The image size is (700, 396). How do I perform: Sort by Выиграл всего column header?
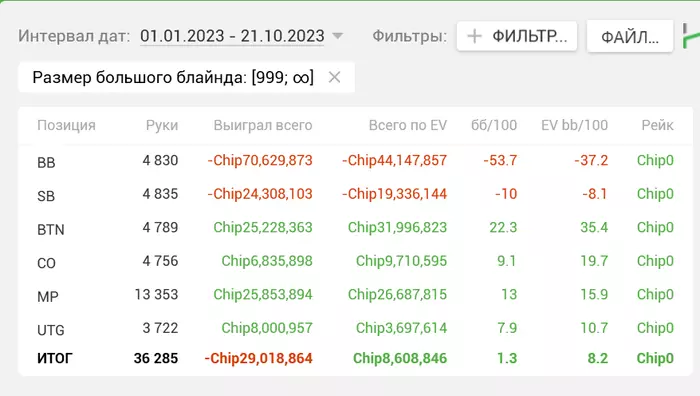[263, 125]
